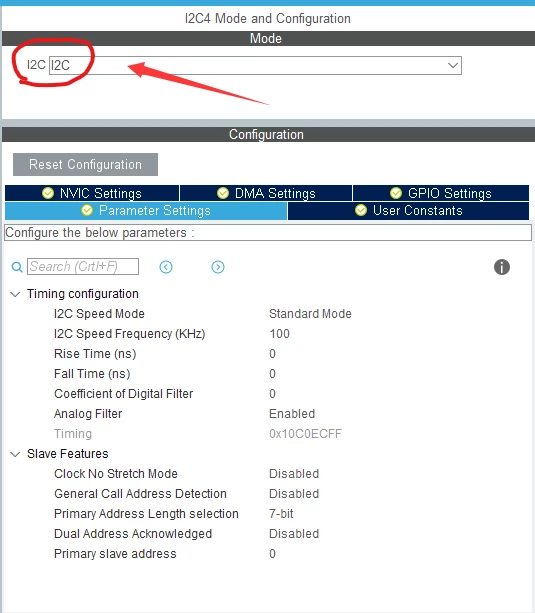The image size is (535, 613).
Task: Select Coefficient of Digital Filter label
Action: click(124, 394)
